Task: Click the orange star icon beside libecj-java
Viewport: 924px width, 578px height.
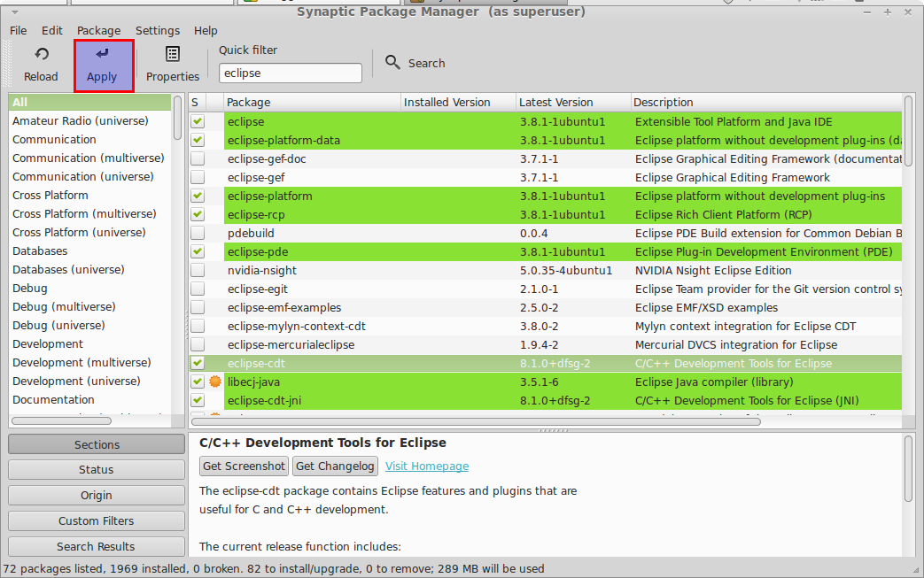Action: [x=215, y=381]
